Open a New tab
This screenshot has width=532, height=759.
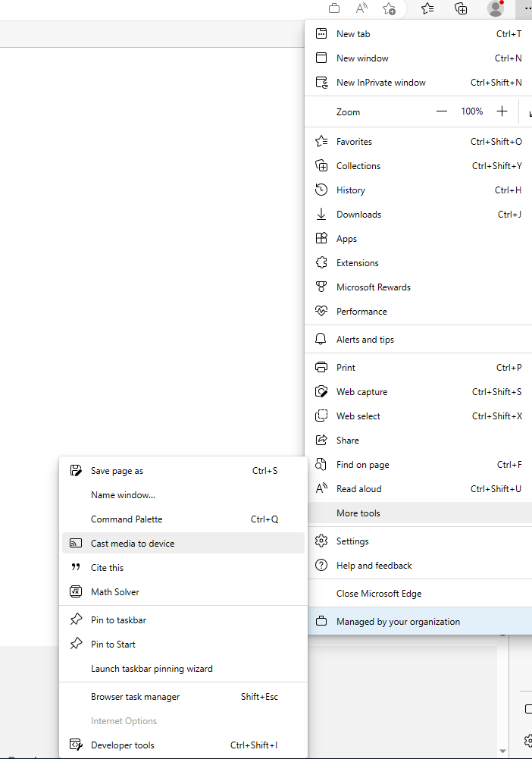pyautogui.click(x=418, y=34)
